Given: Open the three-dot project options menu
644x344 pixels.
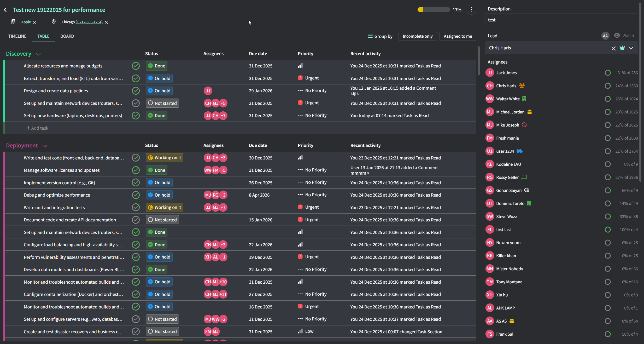Looking at the screenshot, I should 471,10.
